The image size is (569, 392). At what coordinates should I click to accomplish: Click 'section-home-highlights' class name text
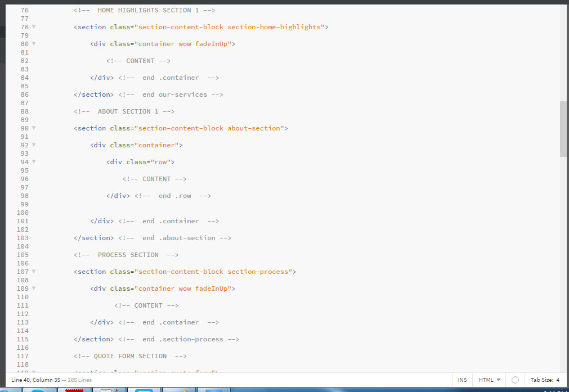click(274, 27)
